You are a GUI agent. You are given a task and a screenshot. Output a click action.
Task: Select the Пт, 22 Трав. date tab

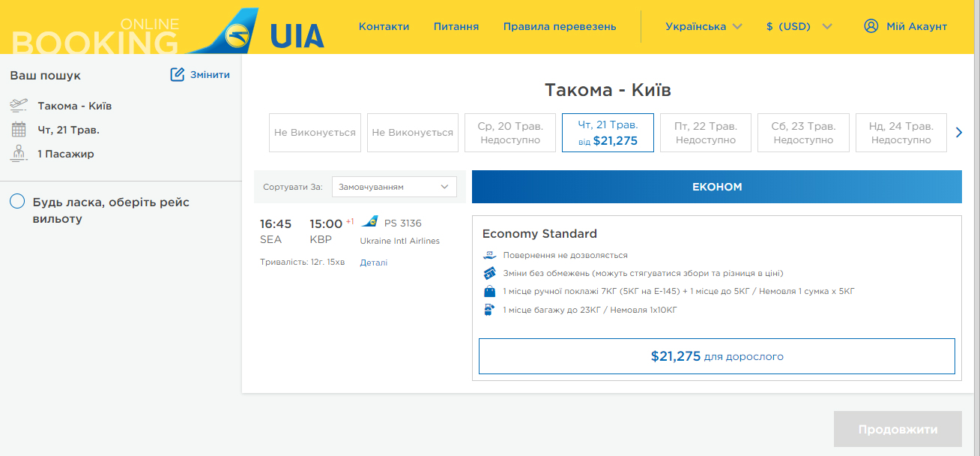(x=706, y=133)
